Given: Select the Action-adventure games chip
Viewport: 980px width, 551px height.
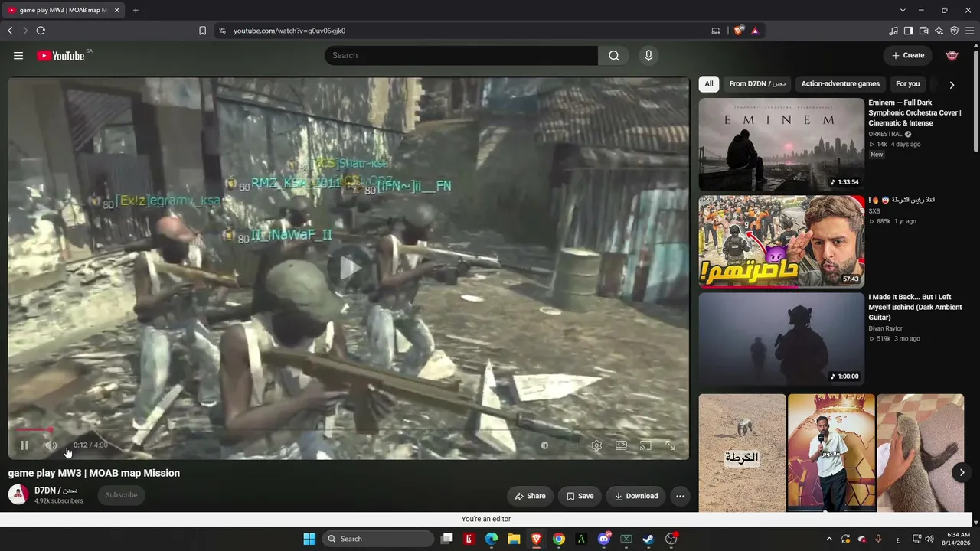Looking at the screenshot, I should [x=841, y=84].
